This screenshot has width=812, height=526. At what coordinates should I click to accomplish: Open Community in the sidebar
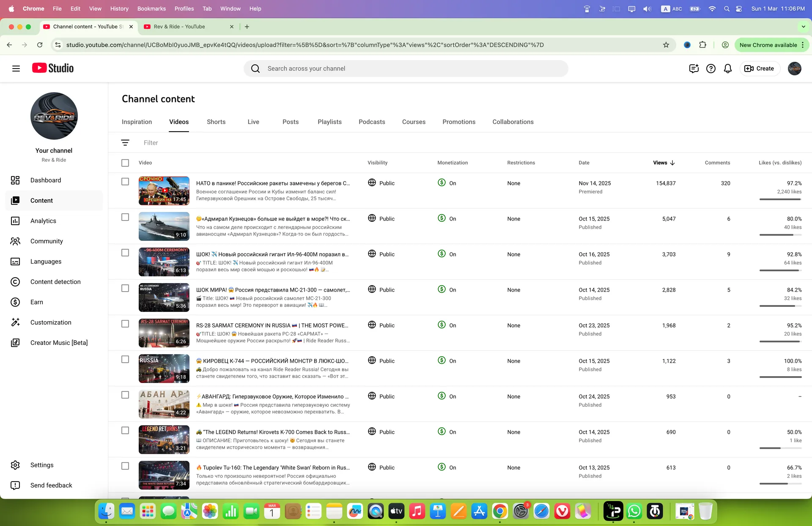coord(54,241)
